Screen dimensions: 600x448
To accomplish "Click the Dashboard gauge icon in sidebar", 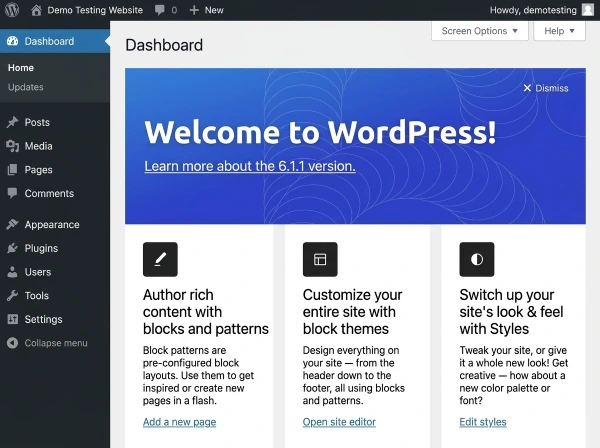I will point(13,41).
